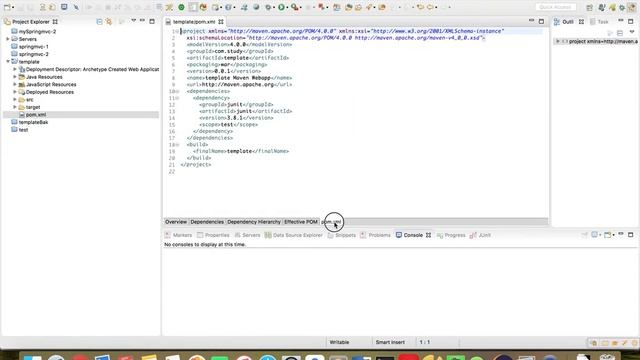Expand JavaScript Resources node
Viewport: 640px width, 360px height.
pos(15,84)
